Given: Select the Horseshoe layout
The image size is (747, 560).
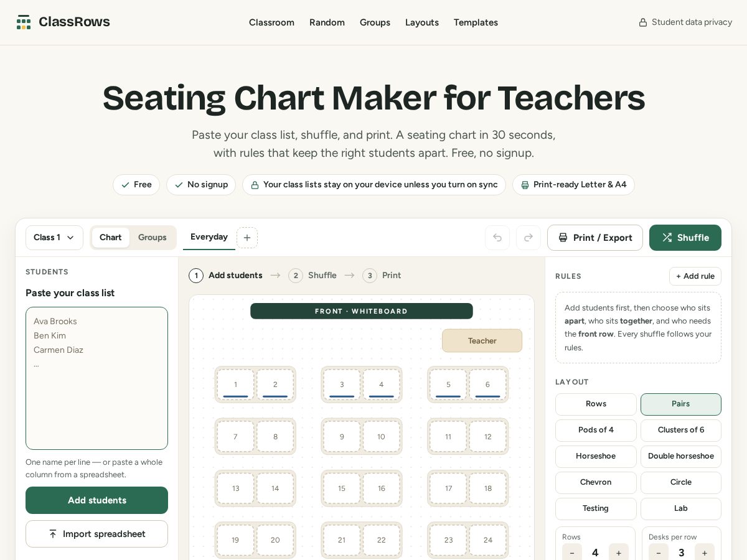Looking at the screenshot, I should coord(596,457).
